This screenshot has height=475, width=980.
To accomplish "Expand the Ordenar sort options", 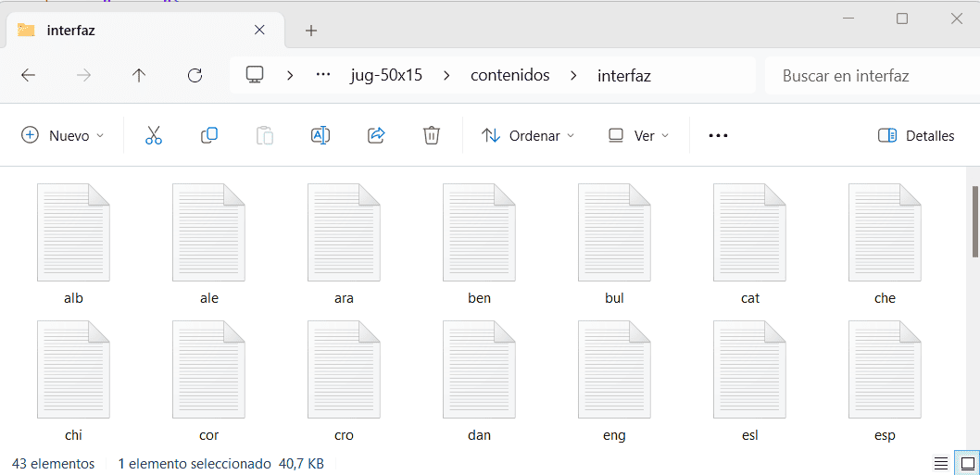I will [x=528, y=135].
